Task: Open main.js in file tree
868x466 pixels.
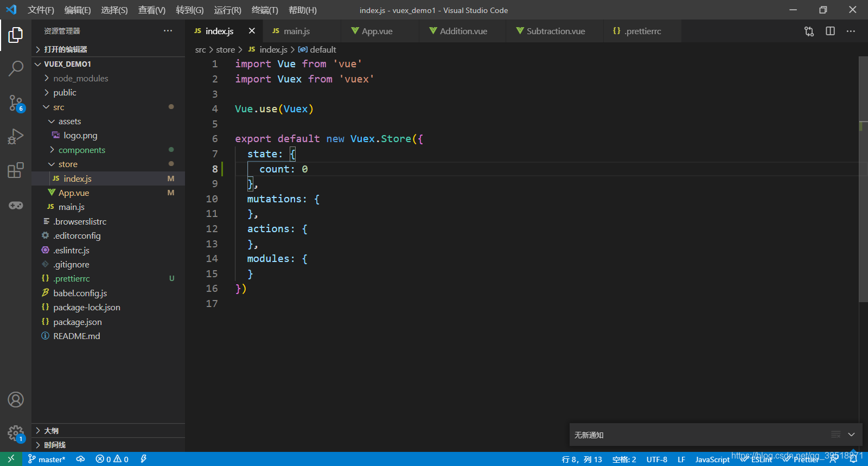Action: [108, 207]
